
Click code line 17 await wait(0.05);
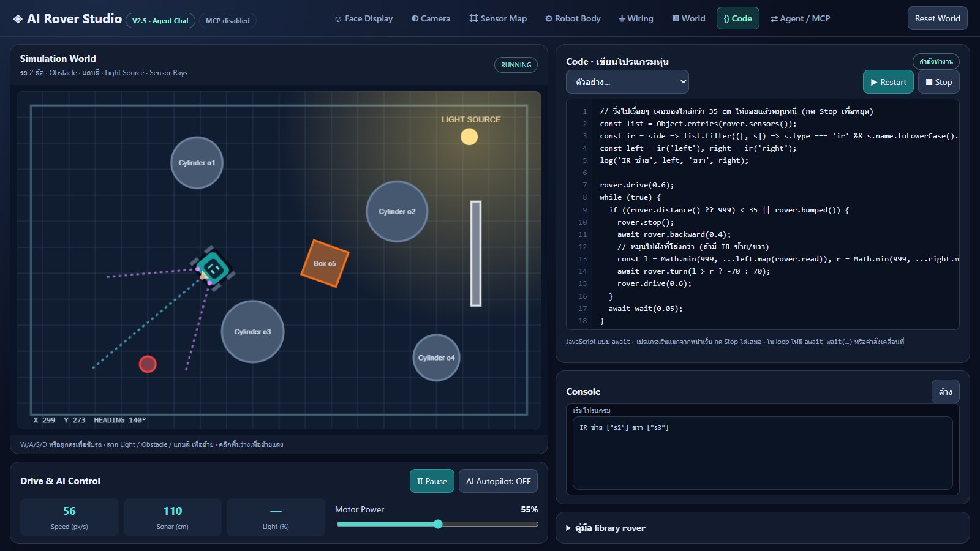click(646, 309)
